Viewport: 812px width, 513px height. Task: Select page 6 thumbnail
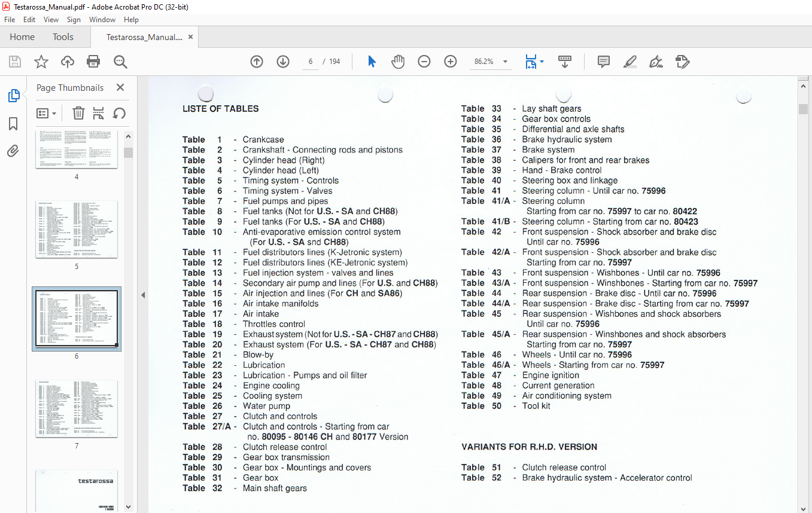coord(77,319)
